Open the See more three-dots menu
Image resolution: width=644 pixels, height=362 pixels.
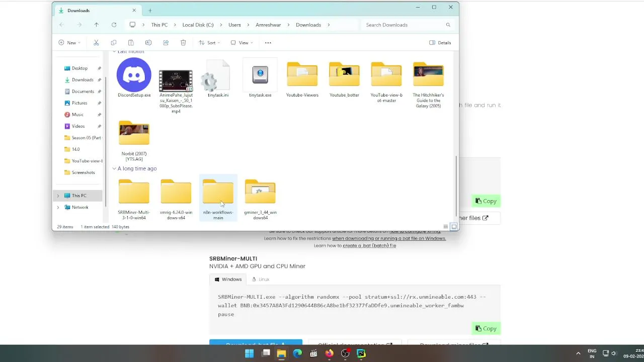268,43
